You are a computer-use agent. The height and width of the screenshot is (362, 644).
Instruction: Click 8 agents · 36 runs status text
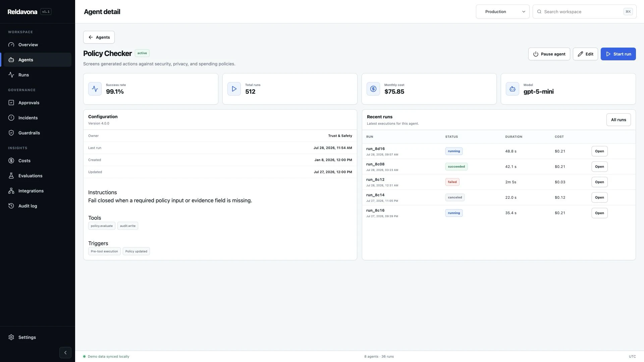[x=379, y=357]
